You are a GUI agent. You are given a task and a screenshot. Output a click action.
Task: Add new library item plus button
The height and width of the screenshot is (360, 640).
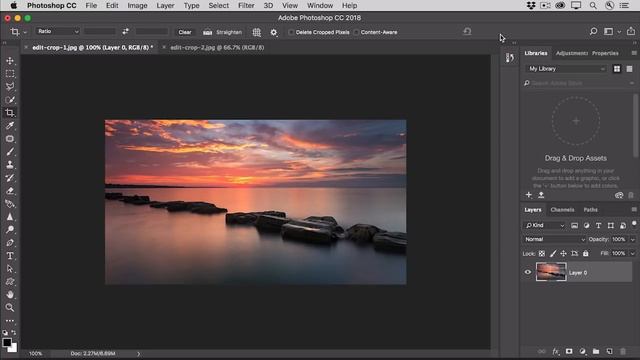[x=529, y=195]
